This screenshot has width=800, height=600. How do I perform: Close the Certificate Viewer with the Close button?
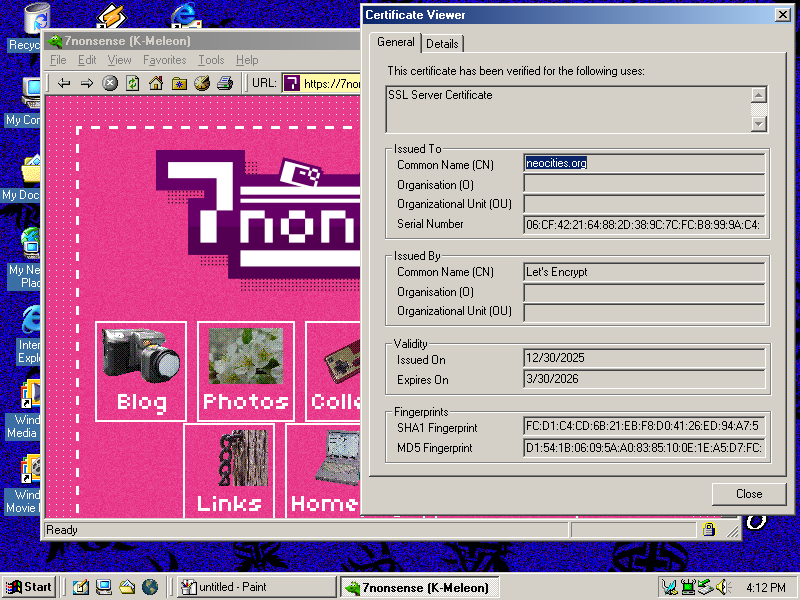(749, 493)
